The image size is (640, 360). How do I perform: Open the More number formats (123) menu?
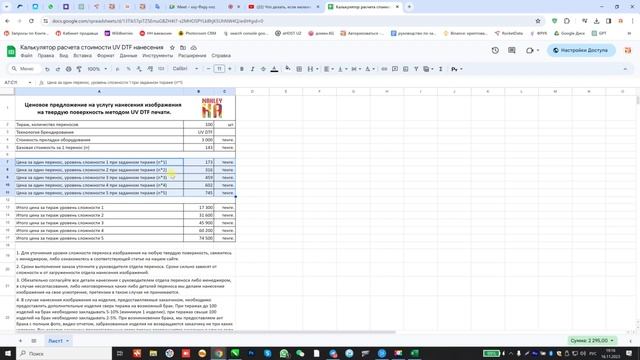(161, 69)
